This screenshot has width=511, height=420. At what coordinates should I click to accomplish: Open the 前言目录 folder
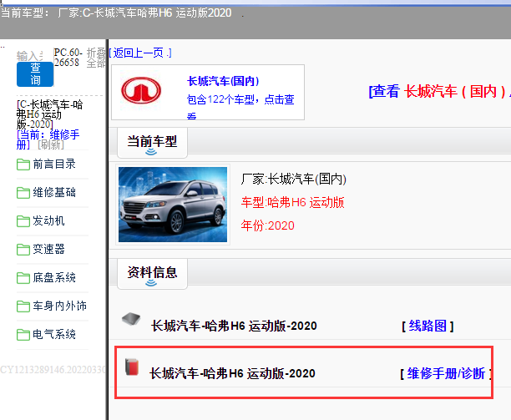[x=54, y=164]
